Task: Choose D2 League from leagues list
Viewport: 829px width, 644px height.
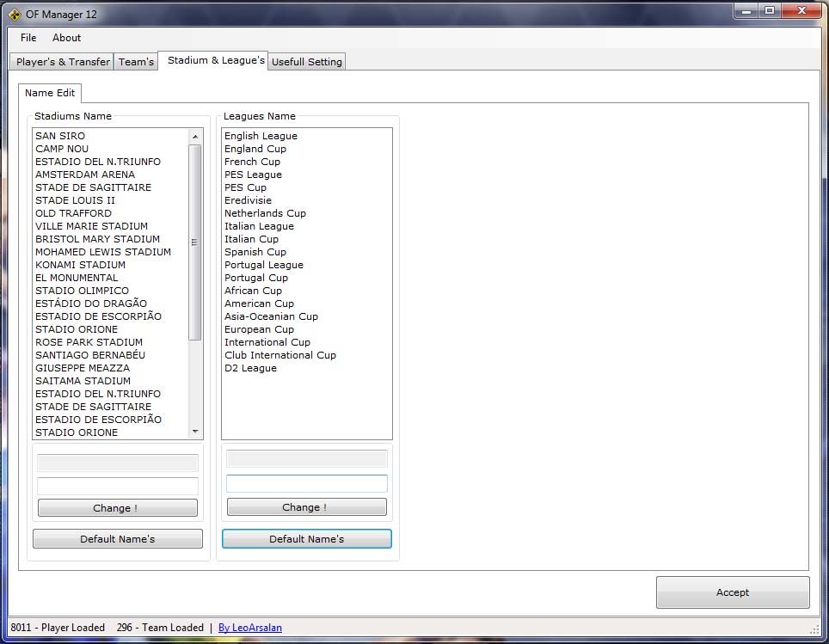Action: tap(250, 368)
